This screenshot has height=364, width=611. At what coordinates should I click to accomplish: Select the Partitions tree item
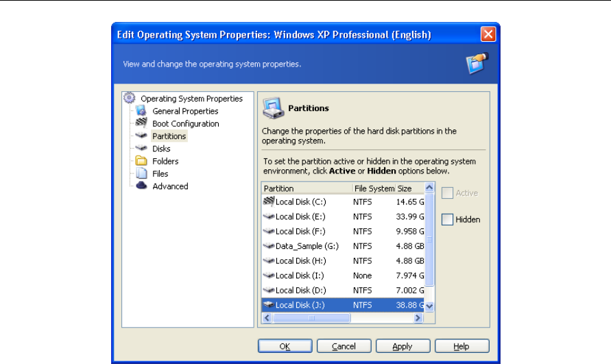coord(169,136)
